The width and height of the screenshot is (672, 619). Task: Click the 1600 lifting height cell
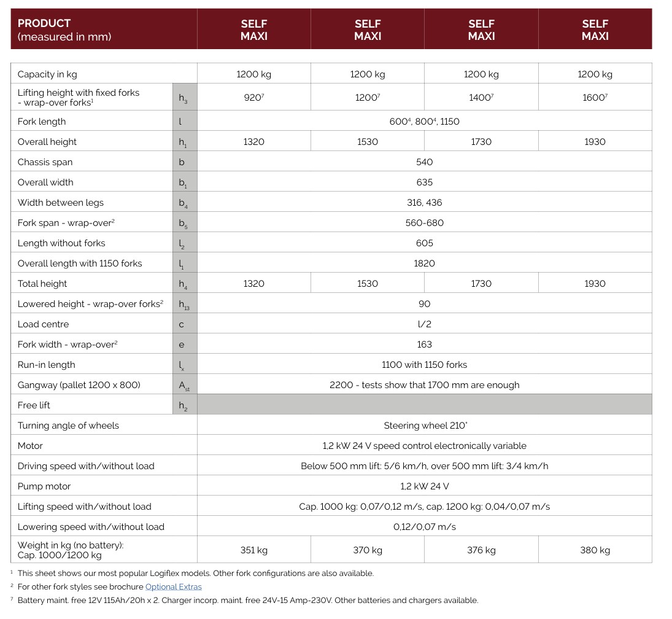coord(595,97)
